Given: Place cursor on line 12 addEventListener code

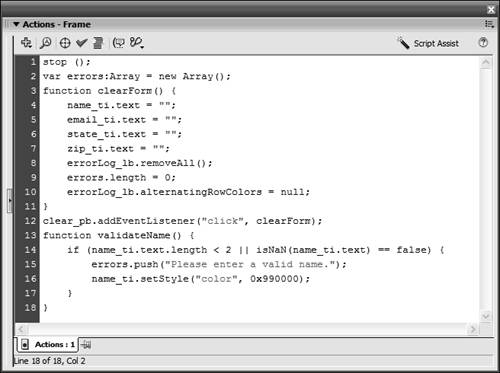Looking at the screenshot, I should click(x=182, y=221).
